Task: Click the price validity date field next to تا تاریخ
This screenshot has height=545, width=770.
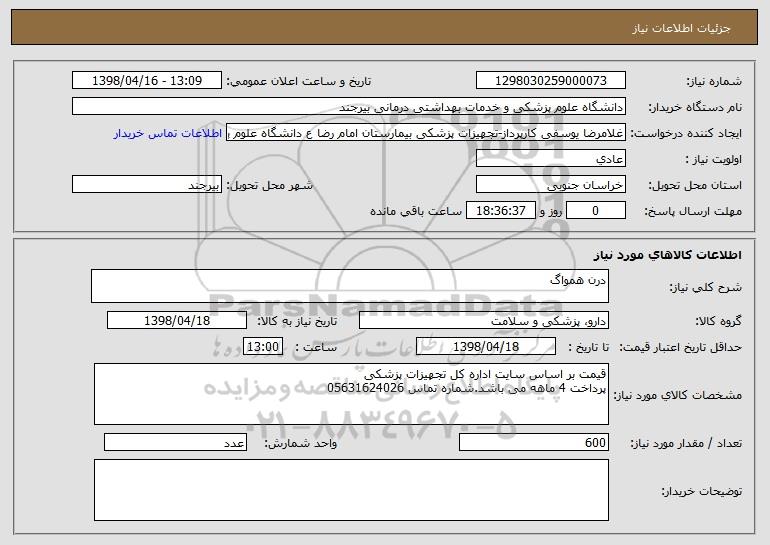Action: click(x=486, y=347)
